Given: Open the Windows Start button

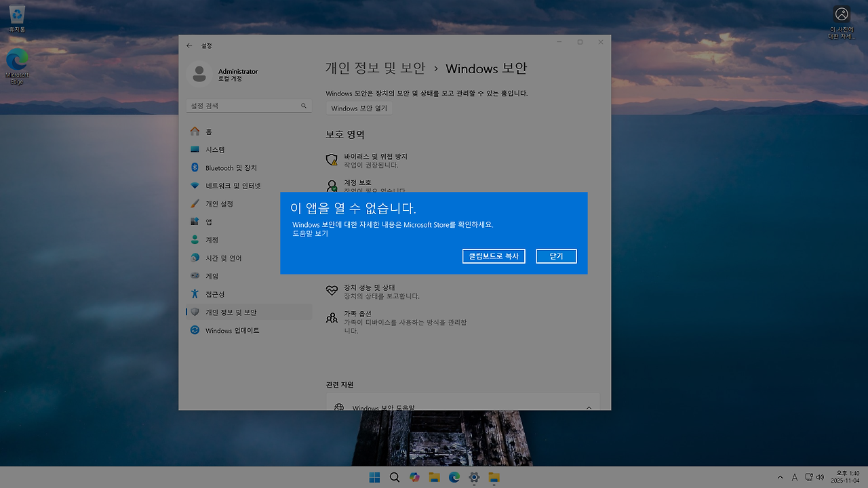Looking at the screenshot, I should click(374, 477).
